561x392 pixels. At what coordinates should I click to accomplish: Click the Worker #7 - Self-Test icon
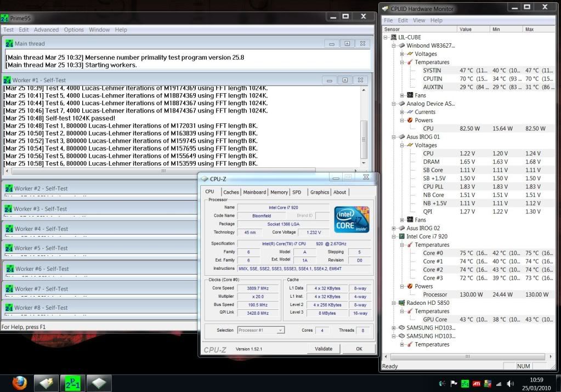(9, 289)
